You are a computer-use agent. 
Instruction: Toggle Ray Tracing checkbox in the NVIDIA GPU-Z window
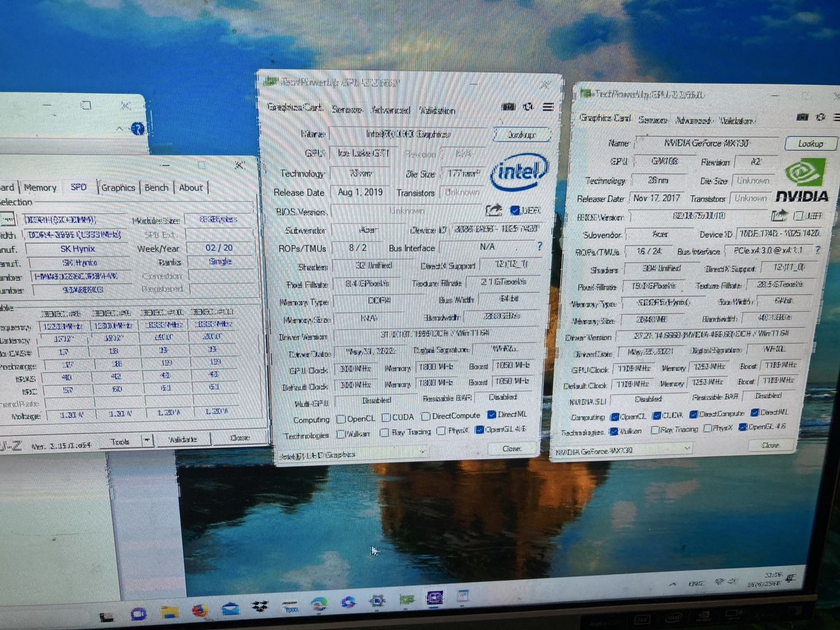(655, 430)
